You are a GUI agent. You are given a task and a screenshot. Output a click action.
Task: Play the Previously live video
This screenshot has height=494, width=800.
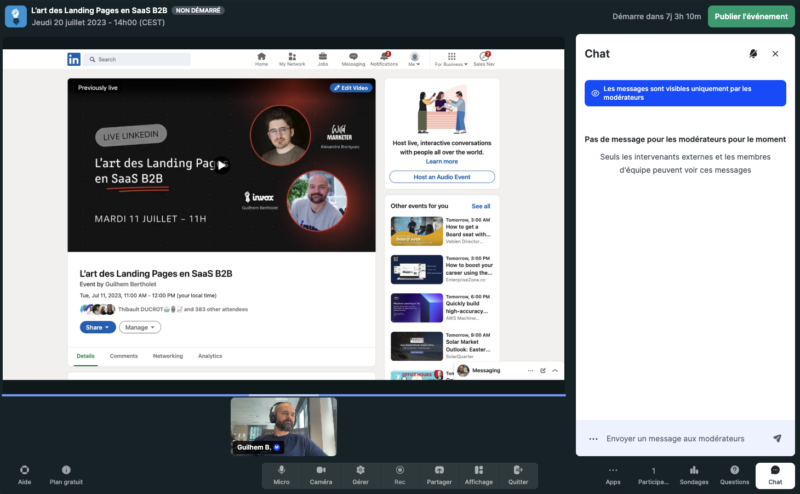point(221,165)
